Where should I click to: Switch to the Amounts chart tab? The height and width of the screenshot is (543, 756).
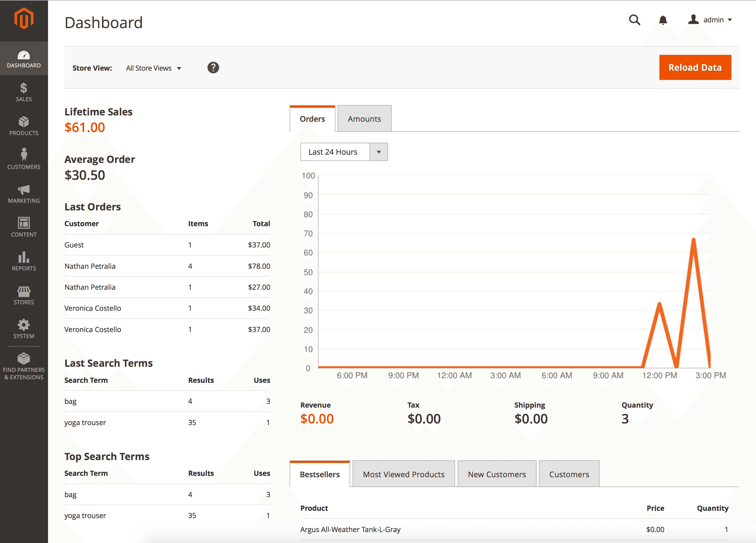pyautogui.click(x=364, y=119)
